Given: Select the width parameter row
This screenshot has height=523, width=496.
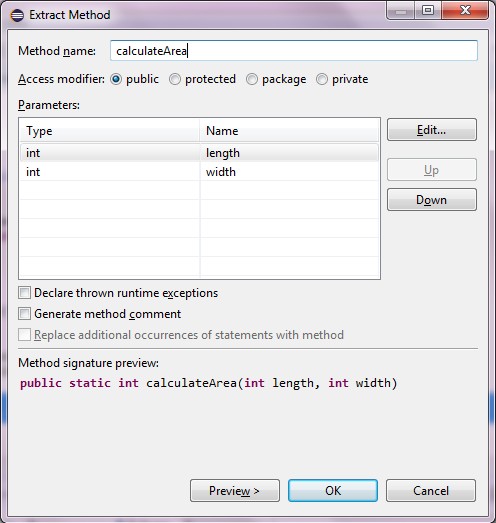Looking at the screenshot, I should (199, 172).
